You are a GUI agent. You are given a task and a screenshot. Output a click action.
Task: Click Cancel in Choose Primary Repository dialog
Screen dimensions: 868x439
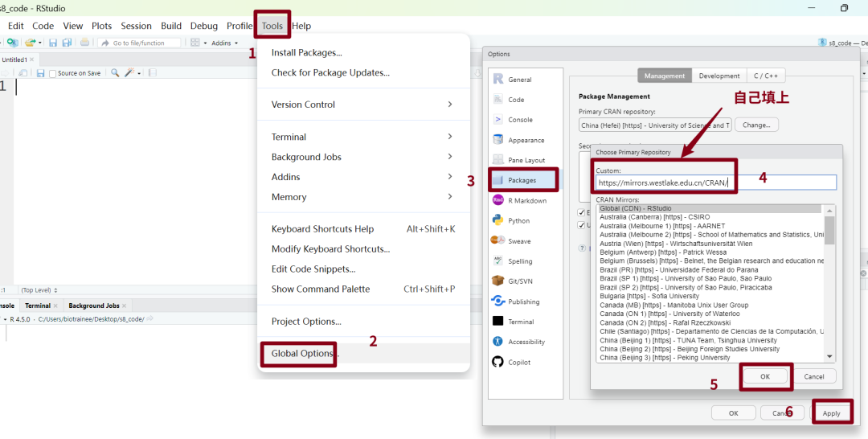(x=813, y=376)
